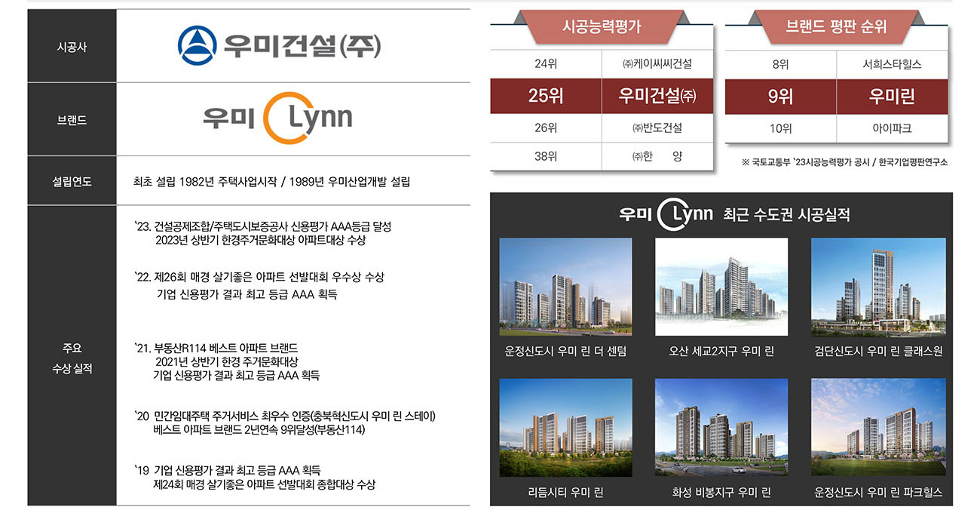Select the 브랜드 평판 순위 banner heading

pyautogui.click(x=836, y=27)
